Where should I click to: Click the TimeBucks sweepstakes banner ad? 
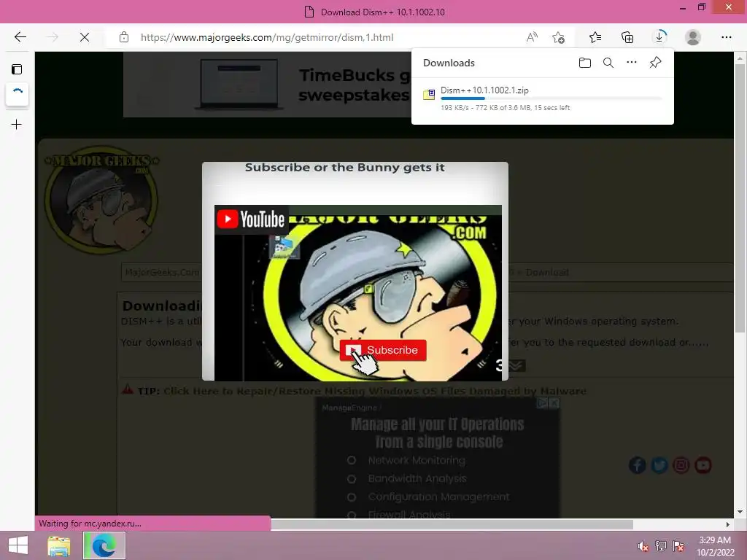(267, 85)
